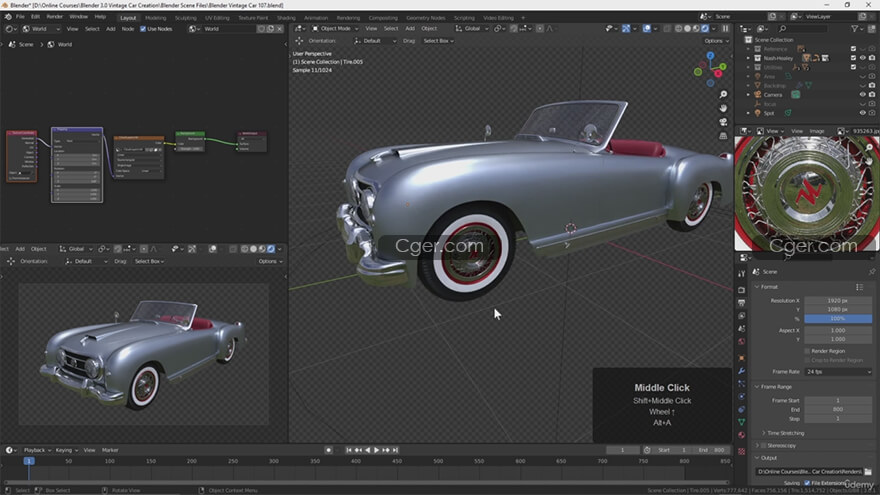Open the Object Constraints properties icon
Image resolution: width=880 pixels, height=495 pixels.
coord(741,410)
